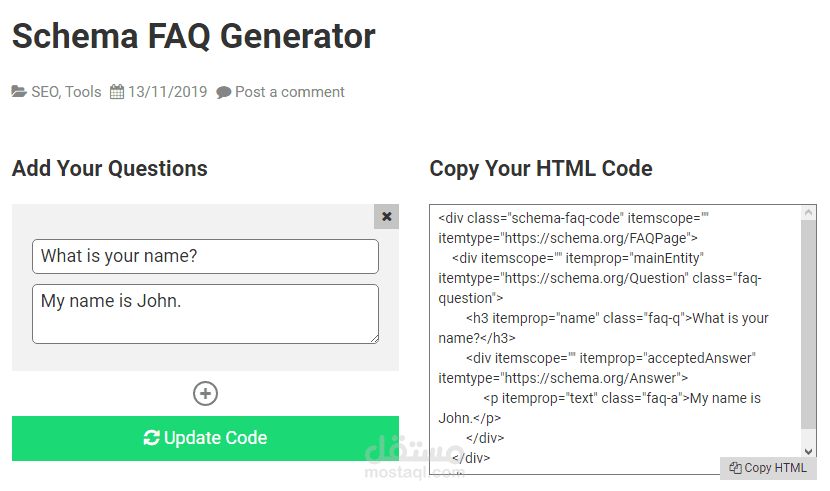Click the 13/11/2019 post date

tap(167, 92)
